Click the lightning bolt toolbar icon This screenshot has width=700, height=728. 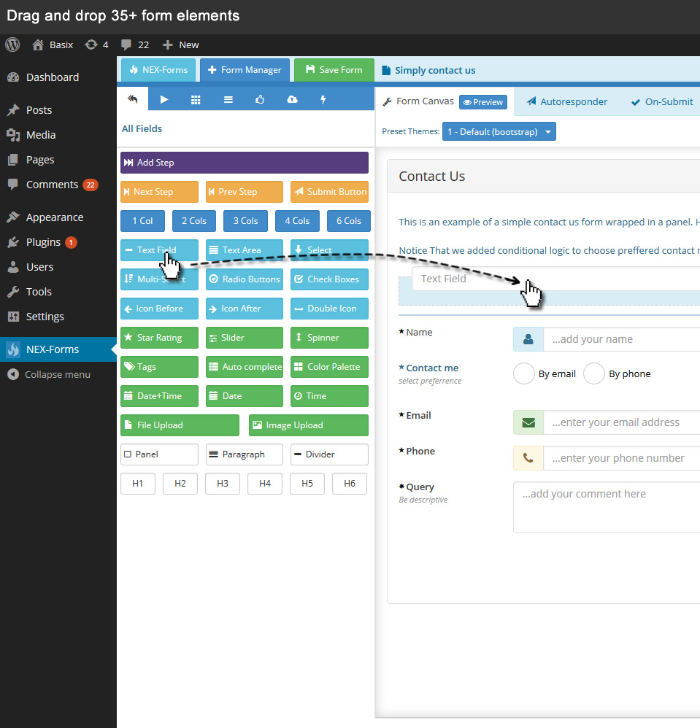323,99
